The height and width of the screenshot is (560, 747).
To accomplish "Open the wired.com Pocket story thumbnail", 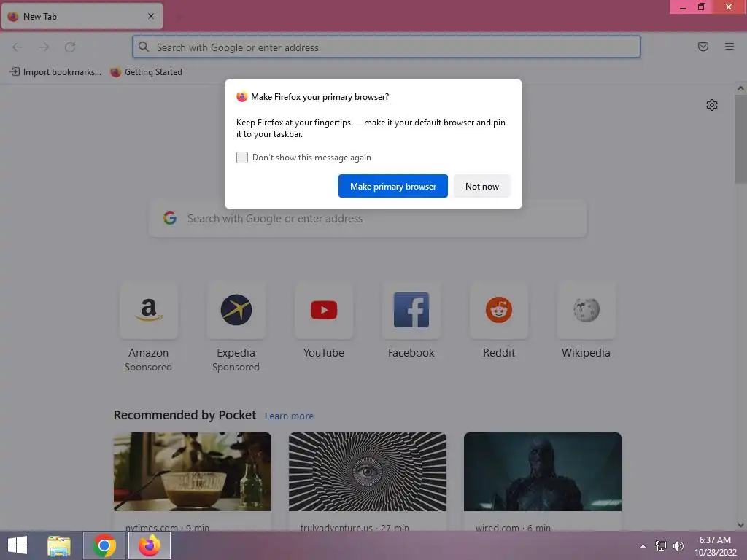I will coord(543,472).
